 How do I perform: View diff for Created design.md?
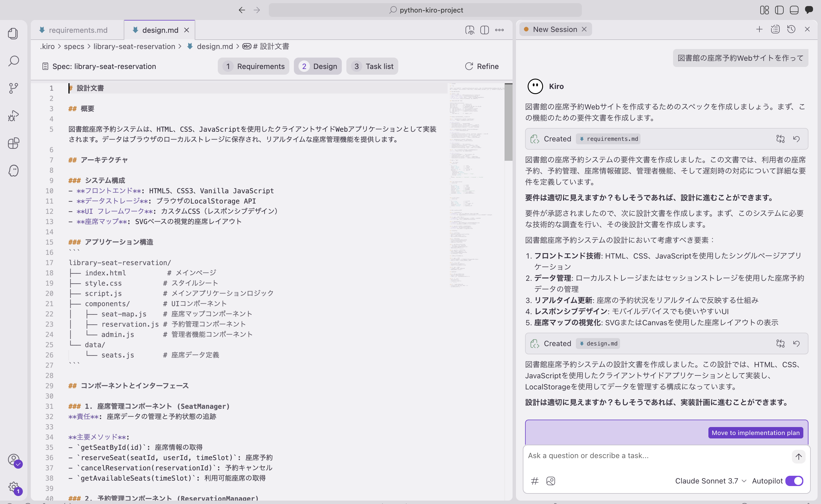pyautogui.click(x=780, y=343)
